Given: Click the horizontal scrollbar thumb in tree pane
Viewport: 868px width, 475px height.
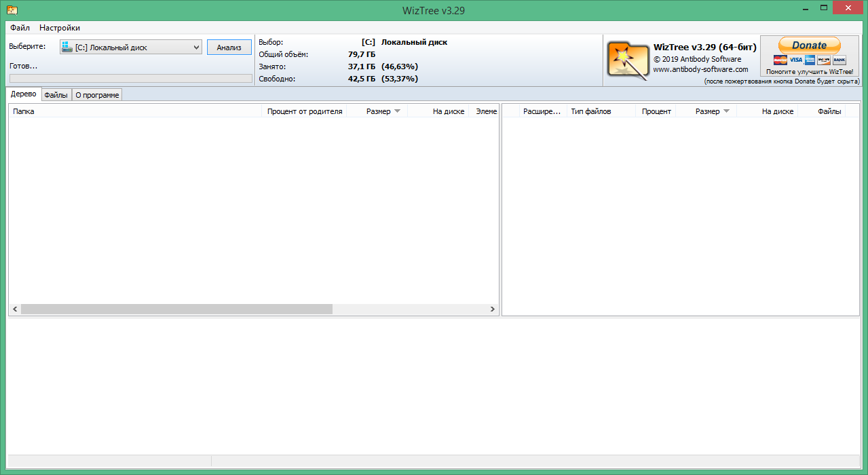Looking at the screenshot, I should click(x=176, y=309).
